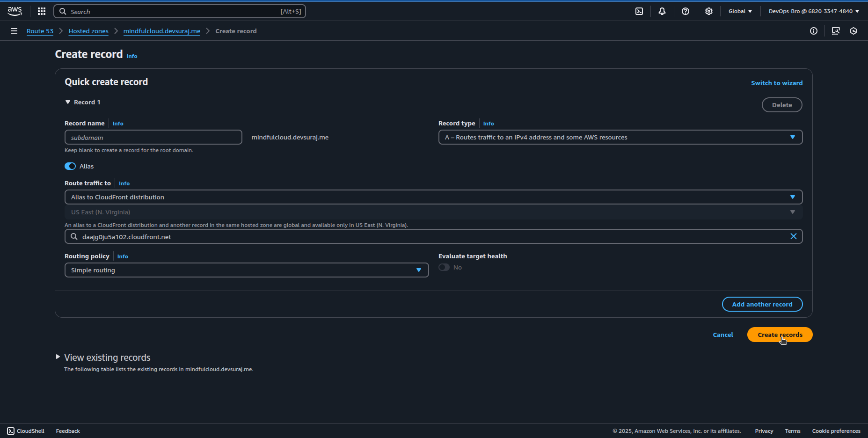
Task: Clear the CloudFront distribution field with X
Action: point(794,236)
